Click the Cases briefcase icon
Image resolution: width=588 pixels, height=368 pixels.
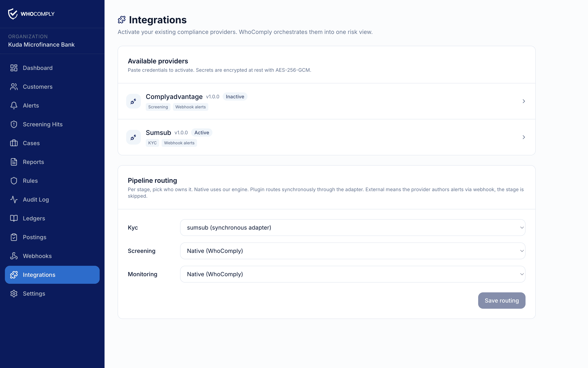(14, 143)
